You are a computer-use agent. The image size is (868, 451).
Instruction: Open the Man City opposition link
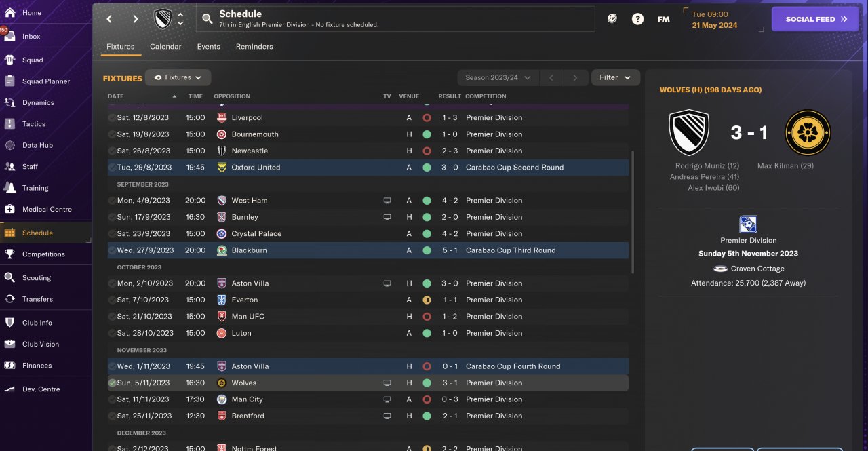[247, 399]
